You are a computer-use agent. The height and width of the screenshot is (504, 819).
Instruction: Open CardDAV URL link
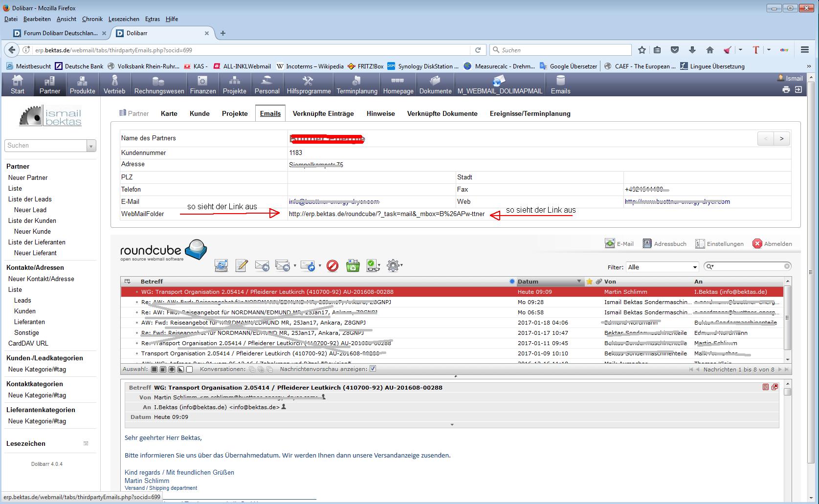click(28, 343)
